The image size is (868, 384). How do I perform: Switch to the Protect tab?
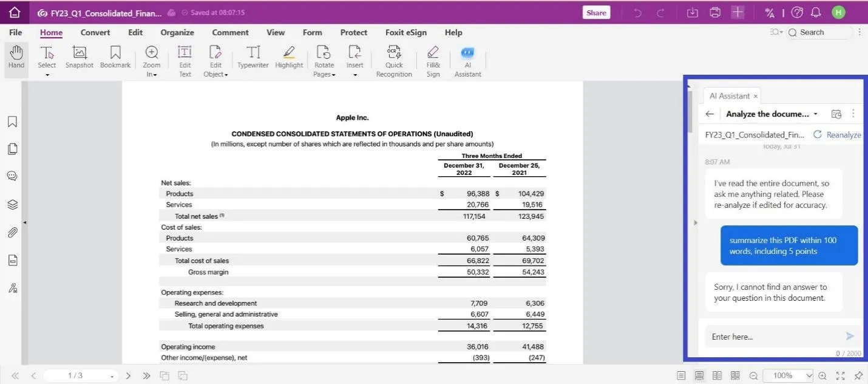point(353,33)
